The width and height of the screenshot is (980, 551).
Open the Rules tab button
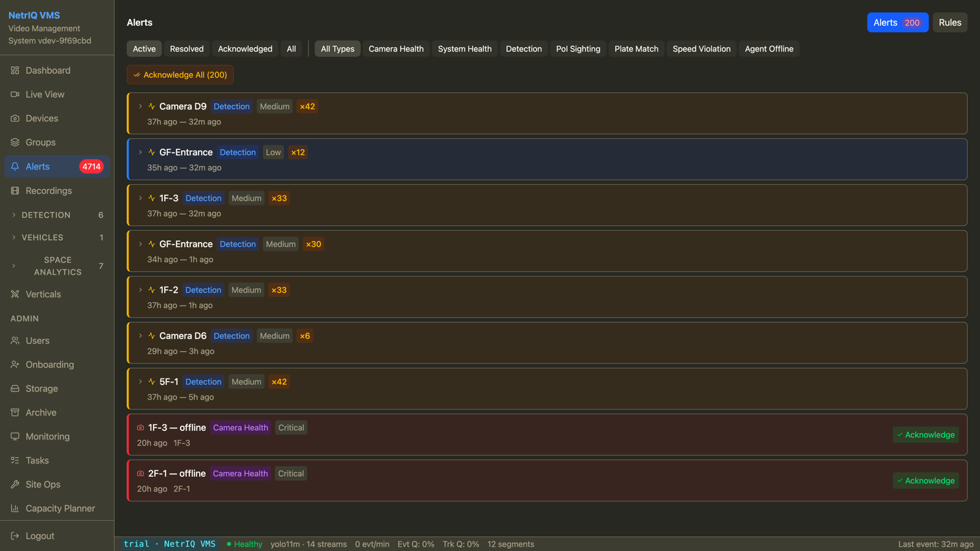pos(950,23)
